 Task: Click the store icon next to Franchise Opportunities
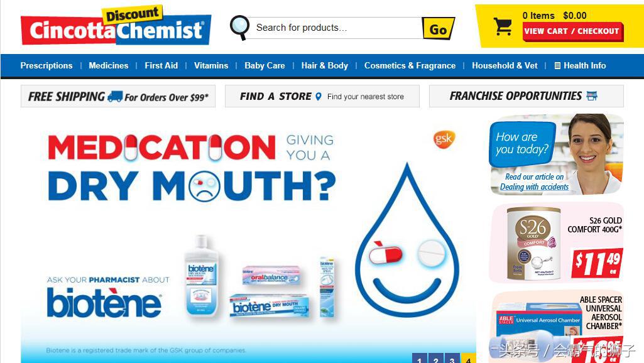point(592,96)
